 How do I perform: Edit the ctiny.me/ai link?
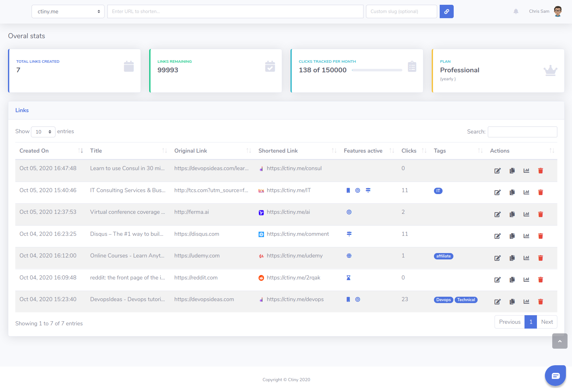pos(497,214)
